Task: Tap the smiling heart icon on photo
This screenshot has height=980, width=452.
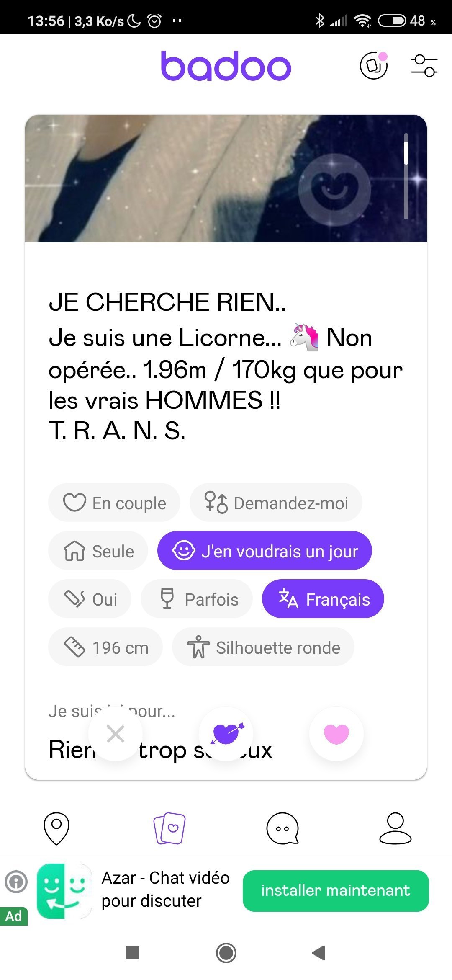Action: pos(334,190)
